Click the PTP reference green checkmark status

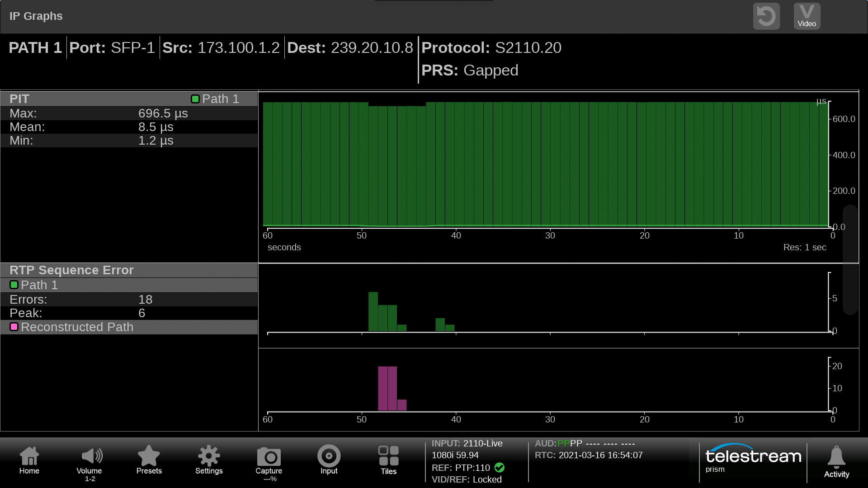500,468
